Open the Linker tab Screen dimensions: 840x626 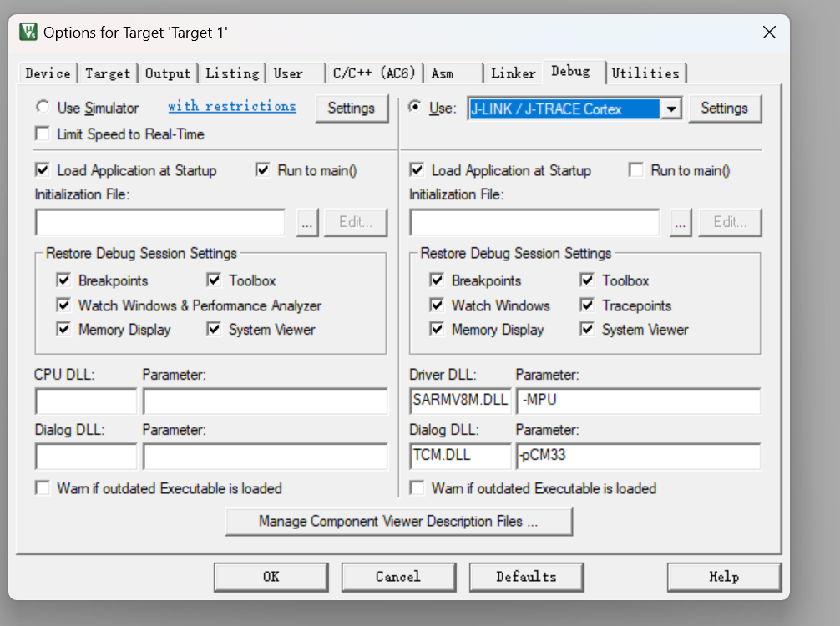pyautogui.click(x=514, y=73)
